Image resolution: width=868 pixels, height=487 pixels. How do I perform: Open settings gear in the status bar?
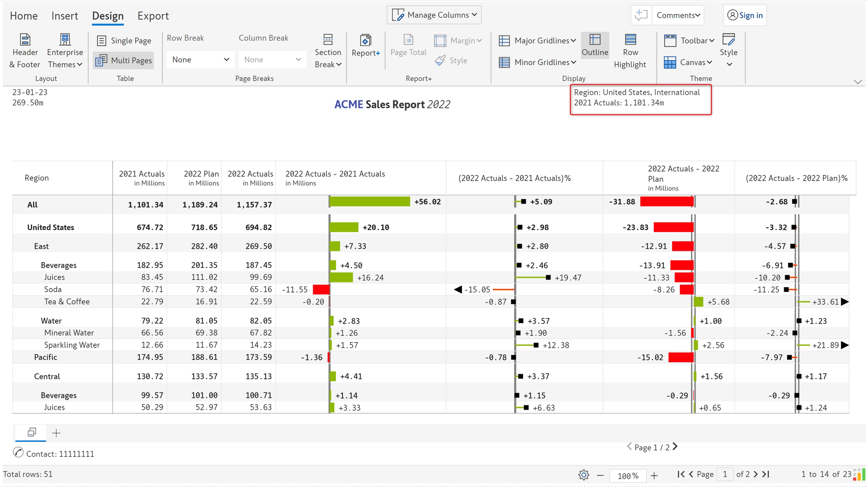click(584, 475)
